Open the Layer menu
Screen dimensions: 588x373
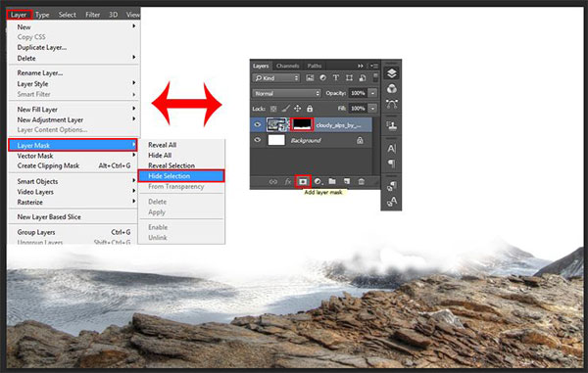[x=19, y=15]
